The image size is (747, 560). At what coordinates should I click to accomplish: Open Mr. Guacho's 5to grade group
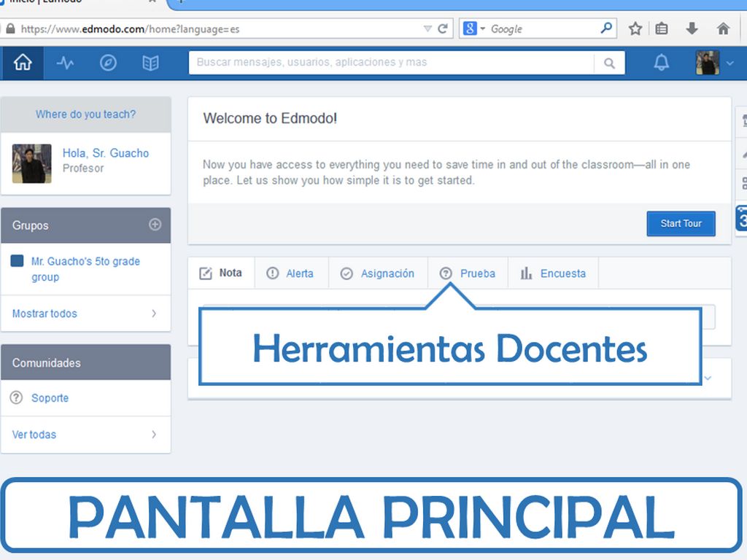click(85, 269)
